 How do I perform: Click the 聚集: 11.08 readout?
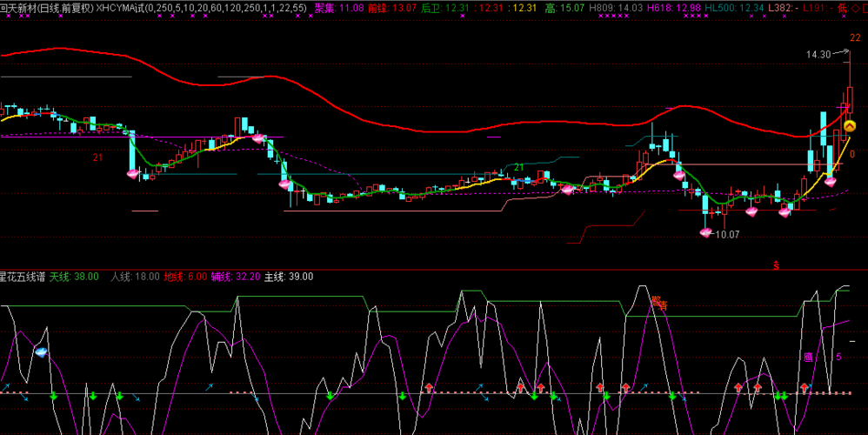click(339, 8)
